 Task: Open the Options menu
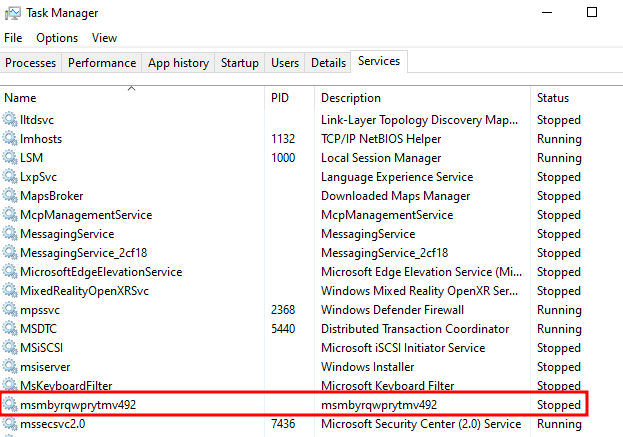(57, 38)
